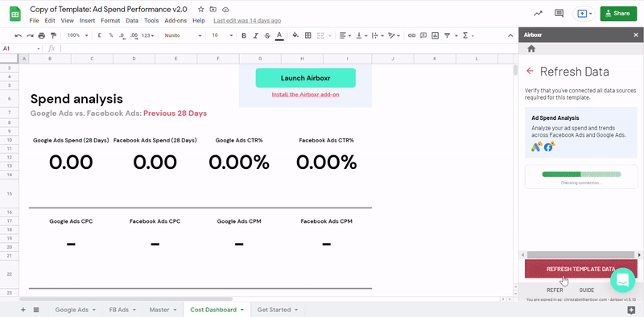Image resolution: width=644 pixels, height=317 pixels.
Task: Switch to Get Started sheet tab
Action: [278, 310]
